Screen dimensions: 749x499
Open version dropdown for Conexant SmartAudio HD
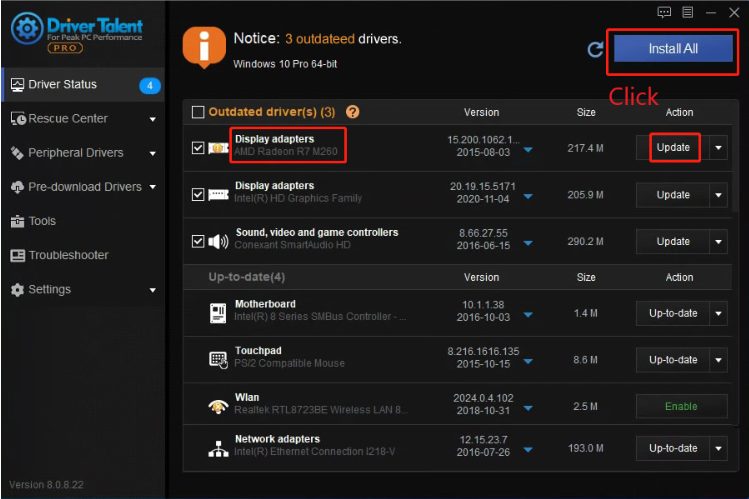[x=528, y=243]
